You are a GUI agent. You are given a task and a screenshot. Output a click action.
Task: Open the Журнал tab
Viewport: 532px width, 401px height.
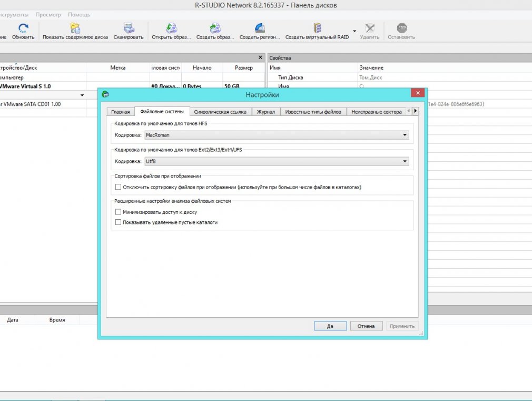click(x=265, y=112)
